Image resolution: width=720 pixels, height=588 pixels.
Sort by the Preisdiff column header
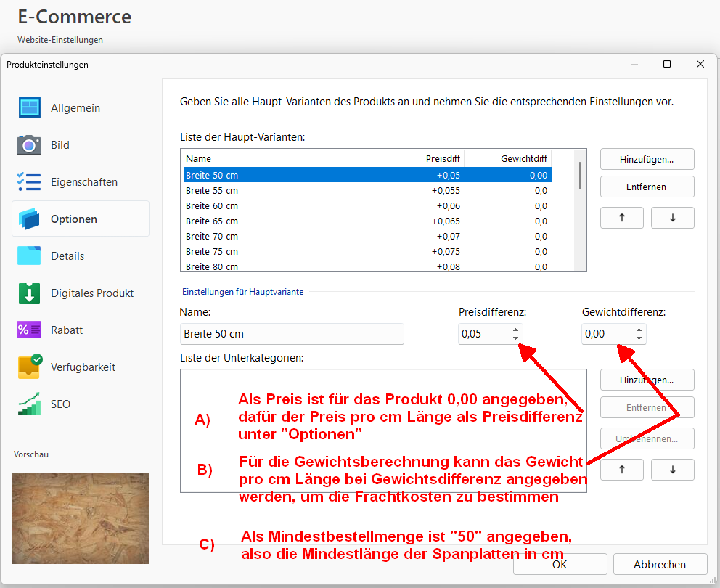coord(421,158)
